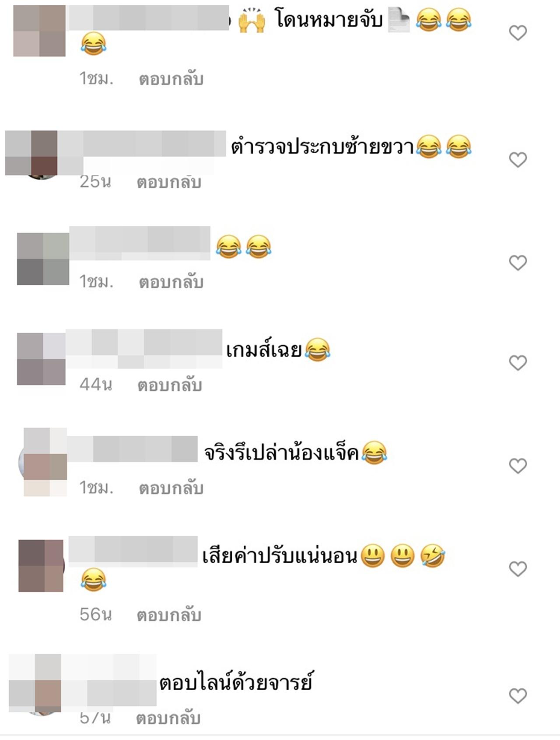Like the ตำรวจประกบซ้ายขวา comment
This screenshot has width=560, height=740.
[518, 160]
